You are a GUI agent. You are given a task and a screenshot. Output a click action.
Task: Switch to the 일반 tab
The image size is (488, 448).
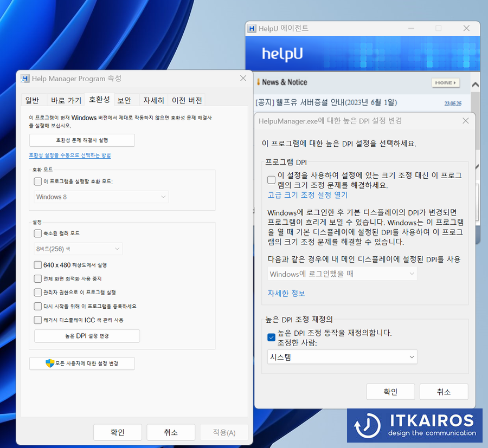32,100
